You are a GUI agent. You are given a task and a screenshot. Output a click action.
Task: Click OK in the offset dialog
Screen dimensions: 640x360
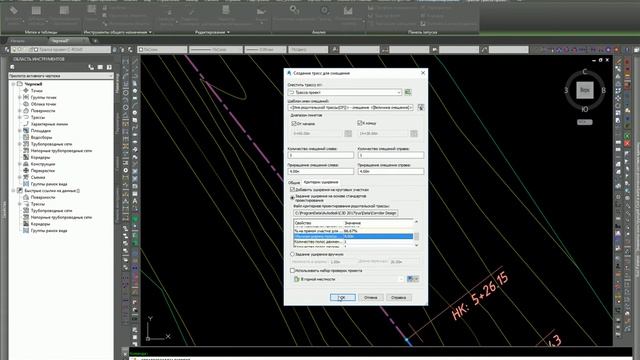343,298
